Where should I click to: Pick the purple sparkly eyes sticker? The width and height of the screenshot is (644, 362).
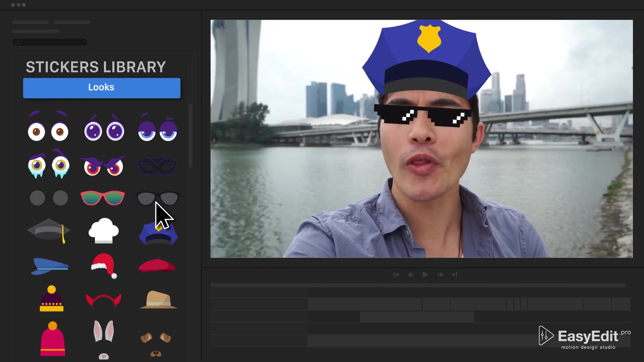pos(104,128)
